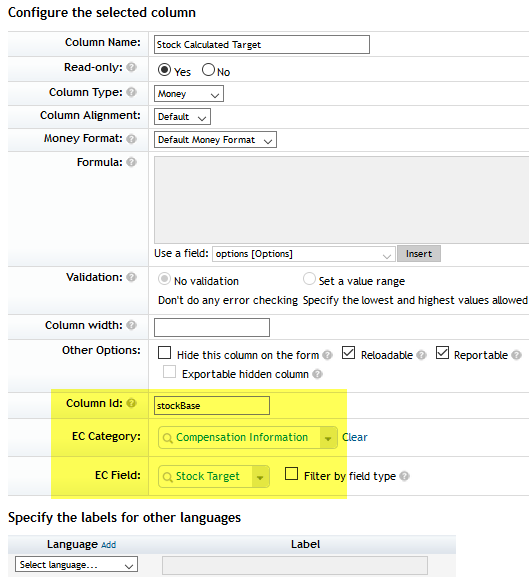Open help icon next to Column Id
This screenshot has height=585, width=529.
(131, 403)
